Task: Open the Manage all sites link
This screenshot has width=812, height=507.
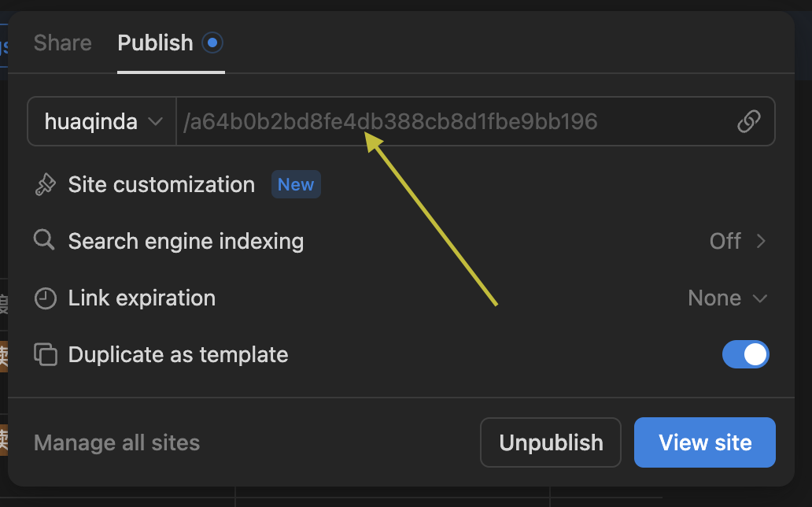Action: tap(116, 443)
